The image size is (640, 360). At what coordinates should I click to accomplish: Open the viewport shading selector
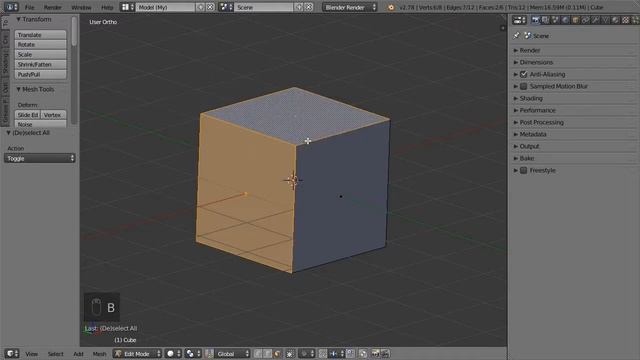point(173,353)
